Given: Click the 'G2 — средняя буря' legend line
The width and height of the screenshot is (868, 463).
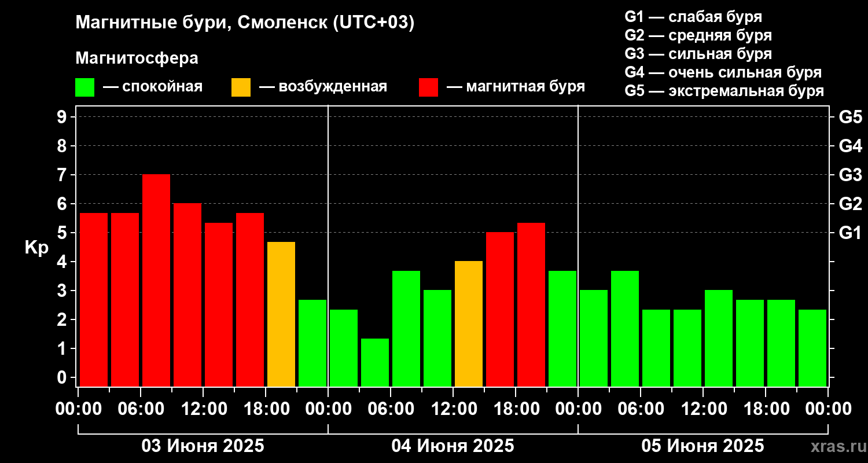Looking at the screenshot, I should (x=698, y=35).
